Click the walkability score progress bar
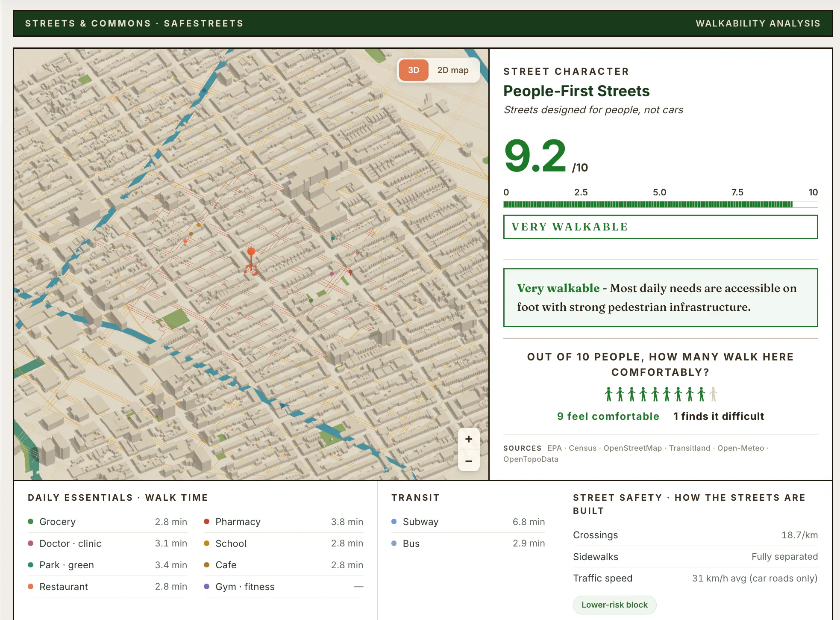 [x=661, y=204]
